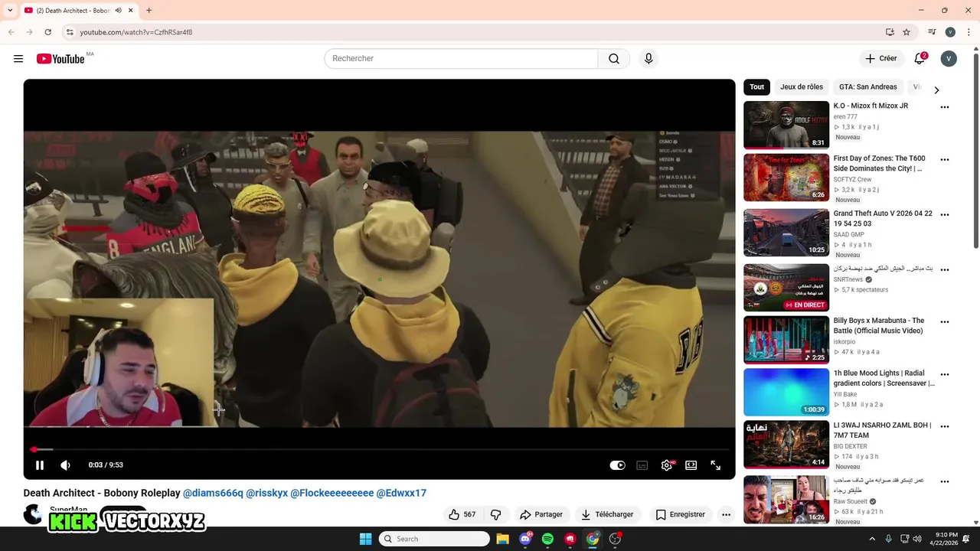Viewport: 980px width, 551px height.
Task: Toggle subtitles in the player
Action: point(642,465)
